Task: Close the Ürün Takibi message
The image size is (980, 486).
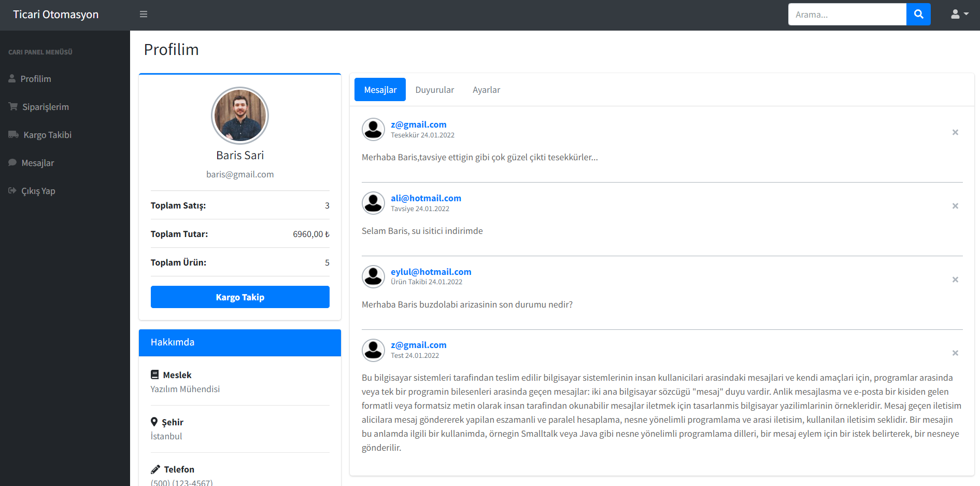Action: click(955, 280)
